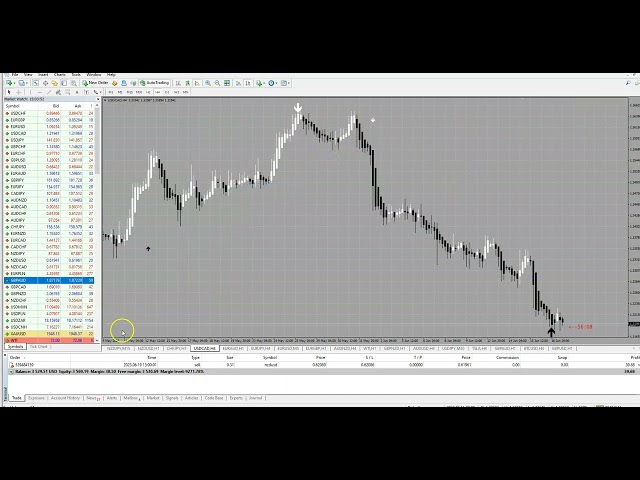This screenshot has height=480, width=640.
Task: Open the New Chart dropdown arrow
Action: pyautogui.click(x=14, y=83)
